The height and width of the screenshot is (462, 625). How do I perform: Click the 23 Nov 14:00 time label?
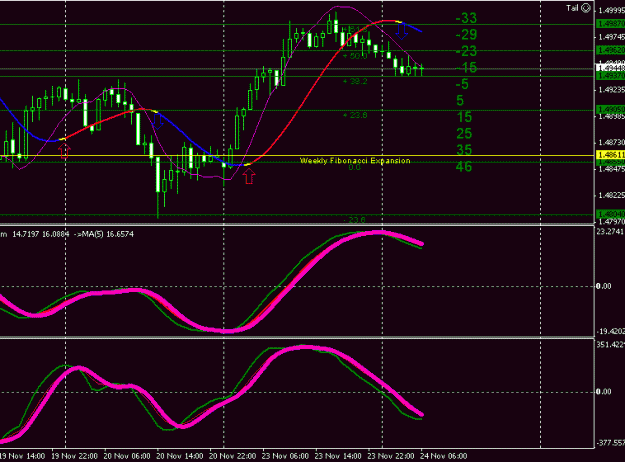pos(338,456)
